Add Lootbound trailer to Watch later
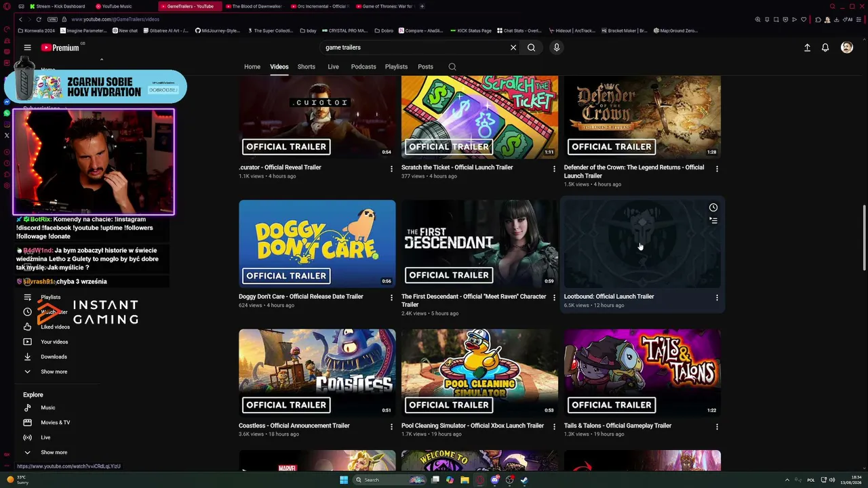This screenshot has height=488, width=868. click(713, 207)
